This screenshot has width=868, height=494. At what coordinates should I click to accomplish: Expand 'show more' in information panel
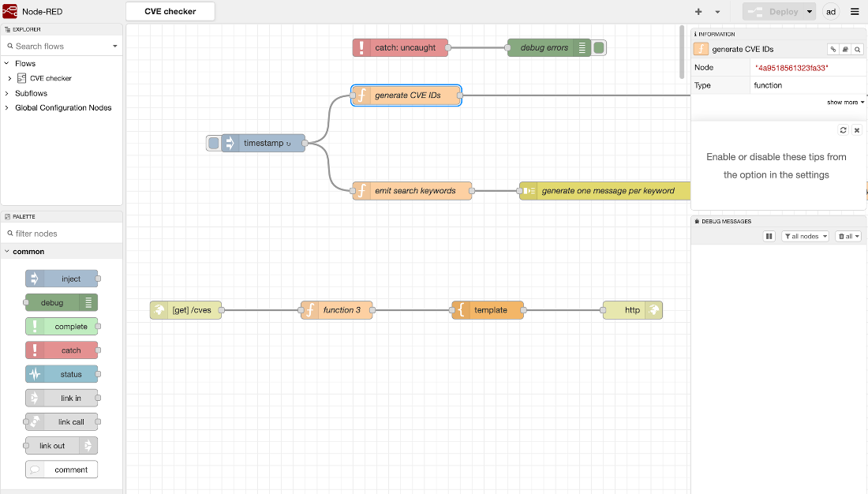coord(845,103)
